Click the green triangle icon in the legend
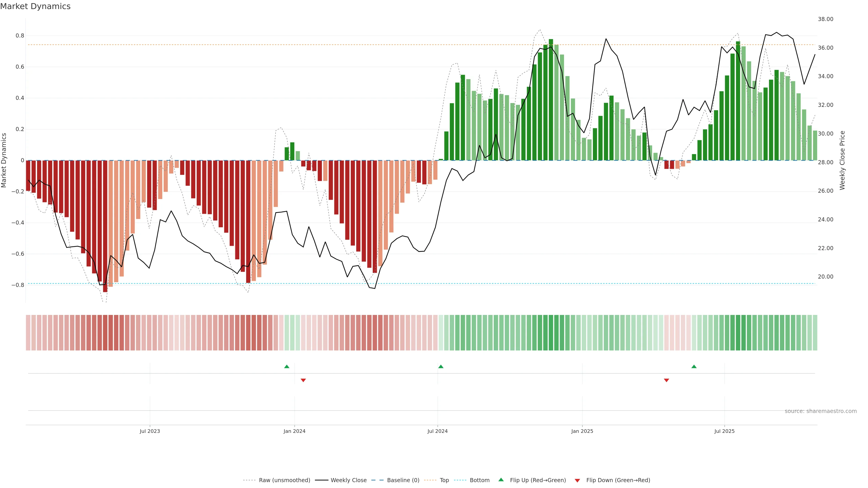The image size is (868, 488). pyautogui.click(x=501, y=480)
